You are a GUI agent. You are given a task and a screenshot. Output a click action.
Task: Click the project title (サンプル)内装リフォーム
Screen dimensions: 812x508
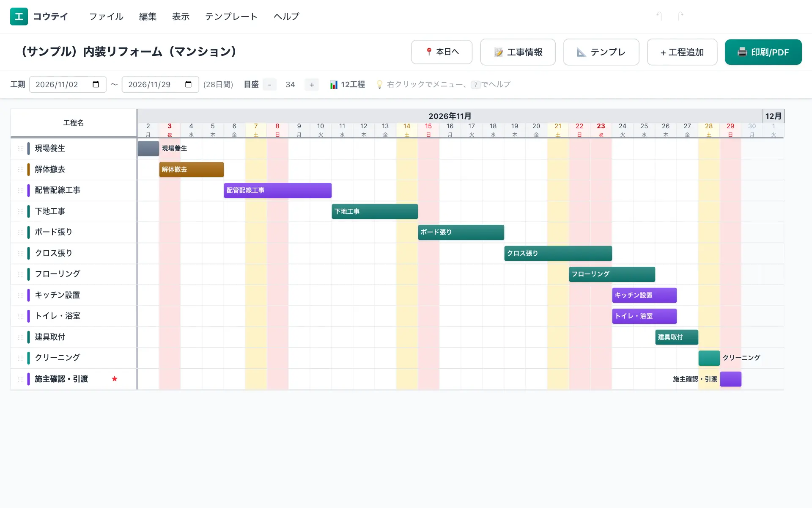129,52
